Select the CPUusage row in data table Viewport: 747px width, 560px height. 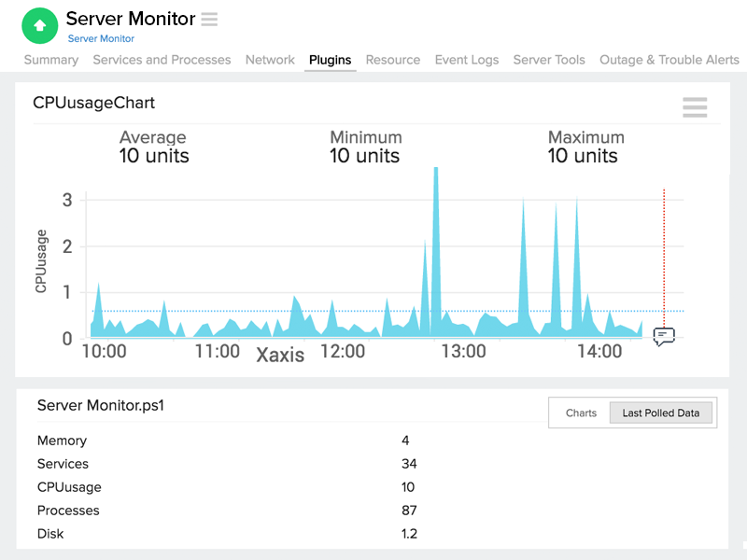69,487
